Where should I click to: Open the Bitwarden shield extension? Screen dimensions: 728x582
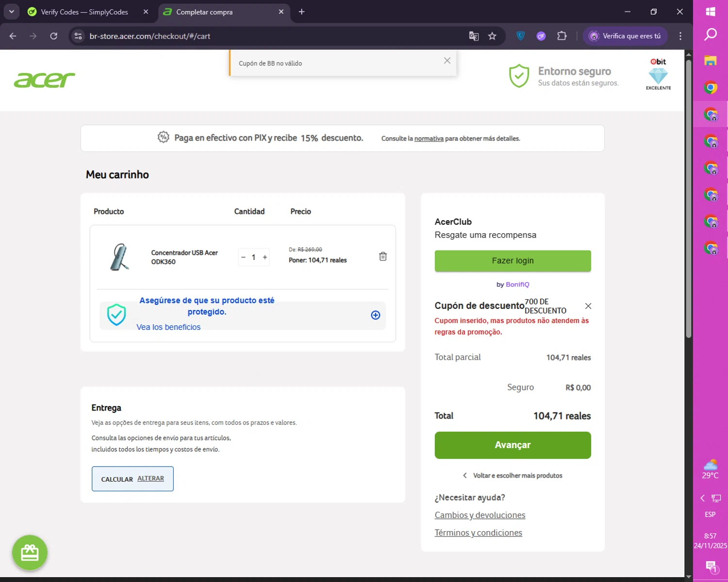tap(521, 36)
